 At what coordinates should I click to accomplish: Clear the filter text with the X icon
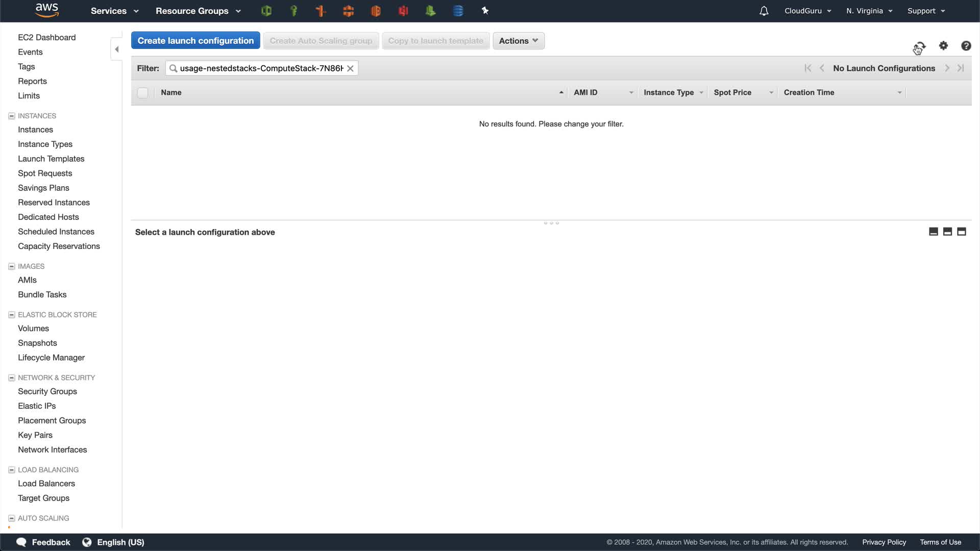350,68
